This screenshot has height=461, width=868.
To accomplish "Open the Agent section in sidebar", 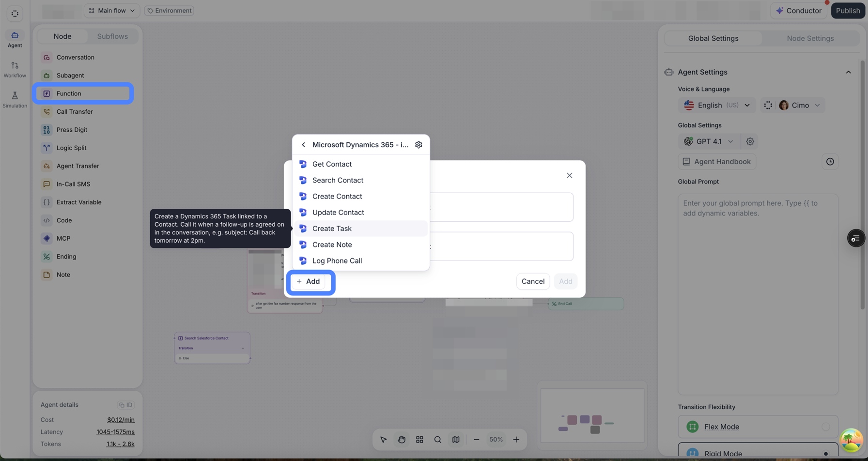I will click(15, 39).
